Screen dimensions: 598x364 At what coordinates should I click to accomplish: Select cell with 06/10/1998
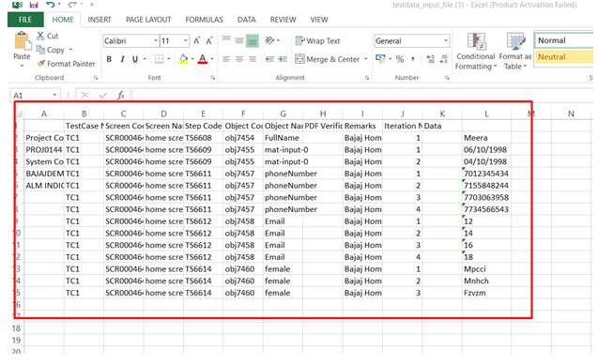pyautogui.click(x=486, y=149)
